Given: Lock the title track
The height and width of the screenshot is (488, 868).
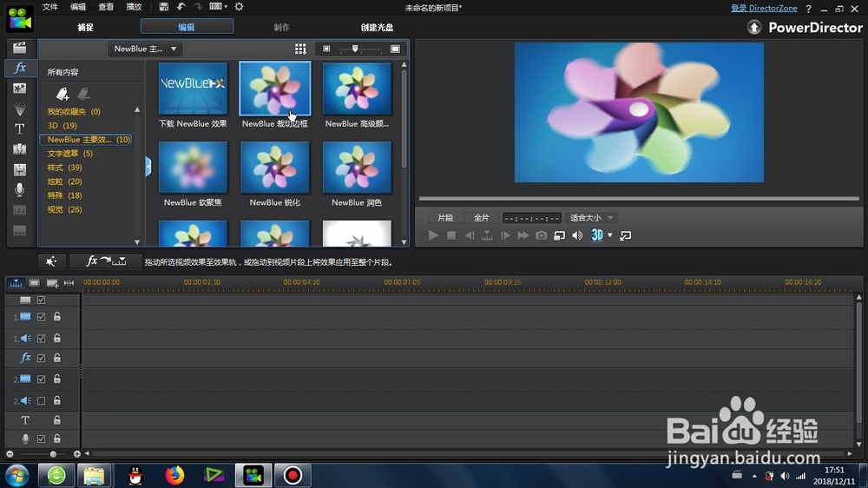Looking at the screenshot, I should tap(57, 420).
